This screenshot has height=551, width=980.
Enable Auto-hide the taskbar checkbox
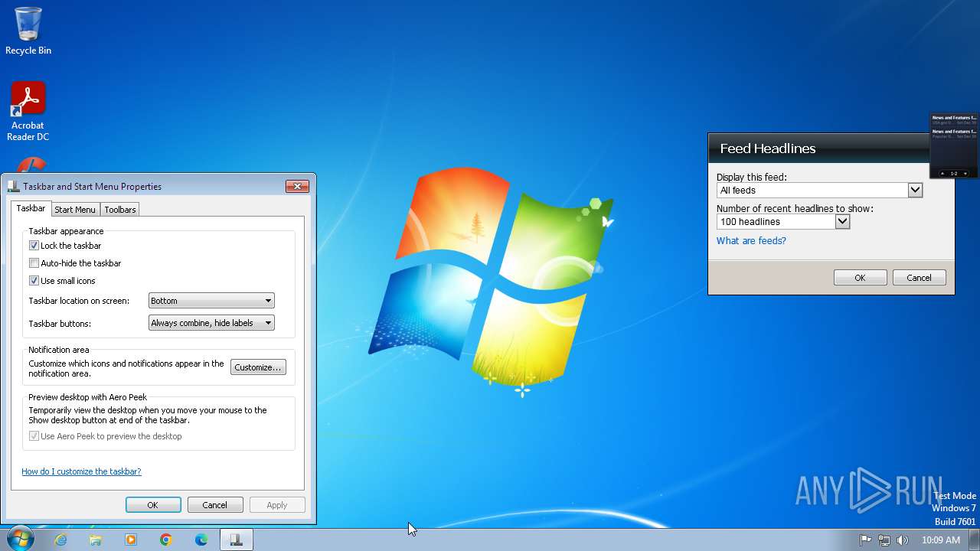tap(34, 263)
